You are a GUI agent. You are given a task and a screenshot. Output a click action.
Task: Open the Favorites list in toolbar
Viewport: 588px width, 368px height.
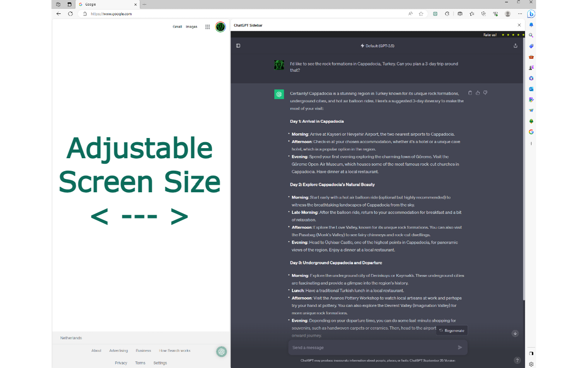(472, 14)
